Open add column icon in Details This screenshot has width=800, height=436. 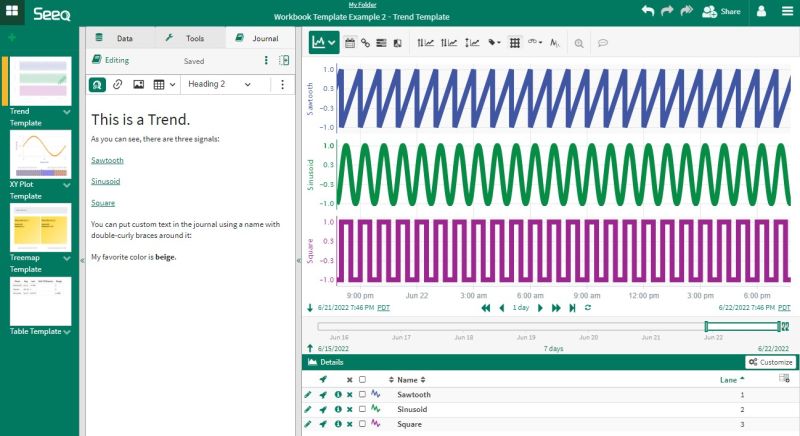tap(784, 378)
